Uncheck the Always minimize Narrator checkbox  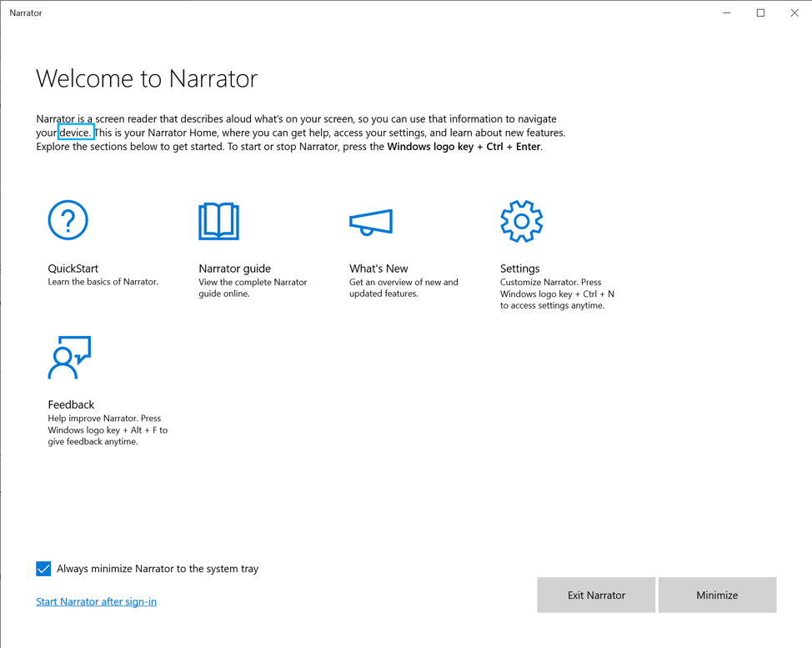43,569
